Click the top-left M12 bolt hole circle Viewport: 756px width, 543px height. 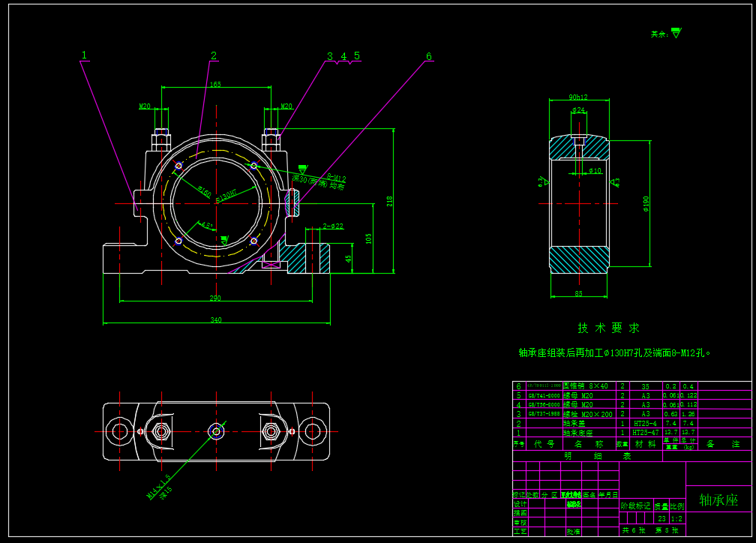178,166
